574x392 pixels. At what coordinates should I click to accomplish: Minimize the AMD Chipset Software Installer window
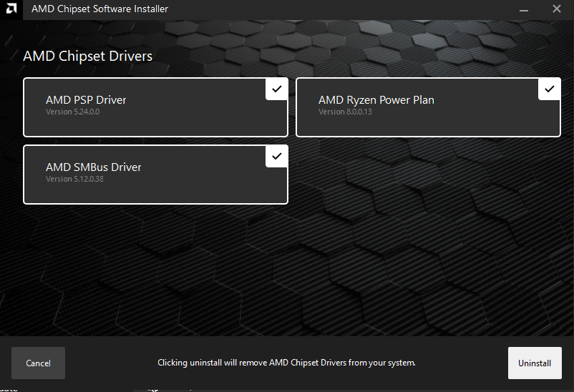pyautogui.click(x=524, y=9)
